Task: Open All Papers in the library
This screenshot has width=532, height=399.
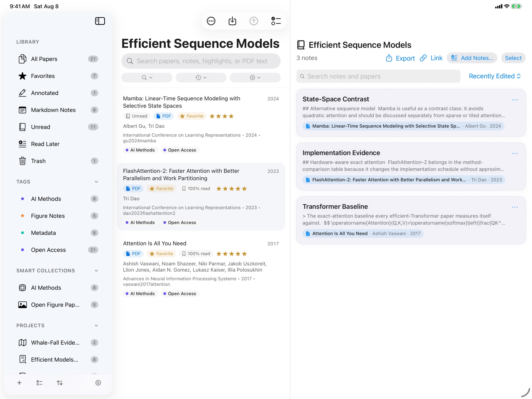Action: (x=58, y=59)
